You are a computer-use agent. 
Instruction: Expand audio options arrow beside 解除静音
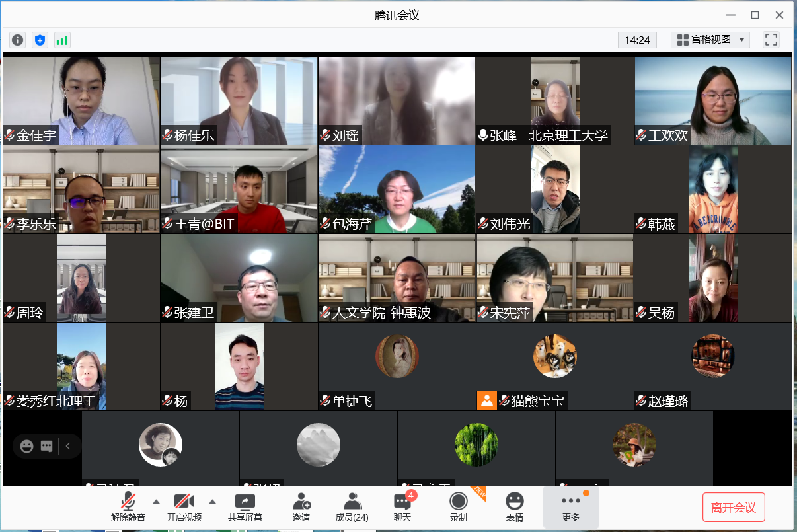tap(157, 501)
